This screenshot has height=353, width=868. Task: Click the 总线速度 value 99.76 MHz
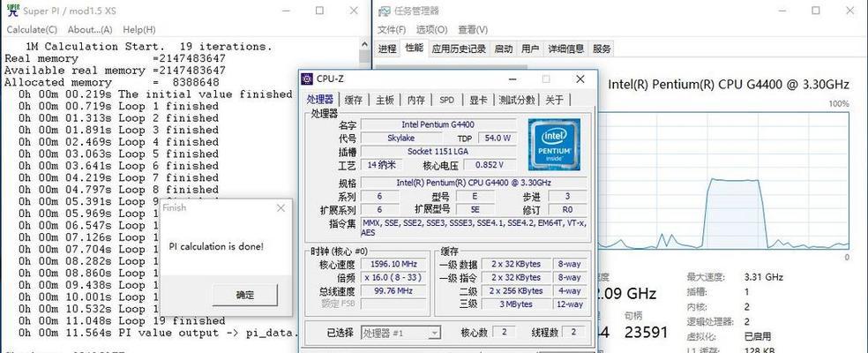[395, 291]
